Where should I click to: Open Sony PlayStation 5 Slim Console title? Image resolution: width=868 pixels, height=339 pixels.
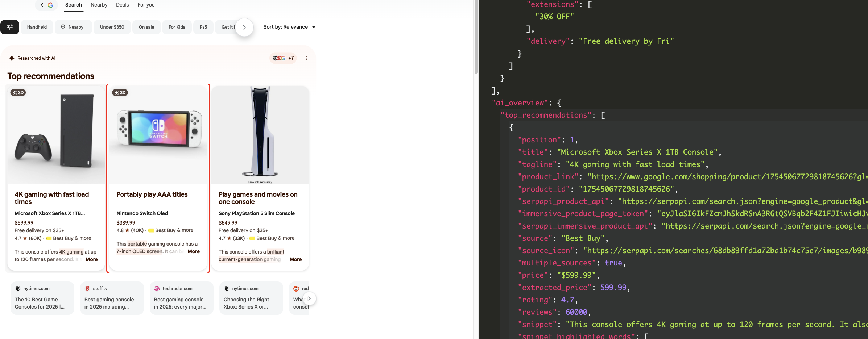click(x=257, y=213)
